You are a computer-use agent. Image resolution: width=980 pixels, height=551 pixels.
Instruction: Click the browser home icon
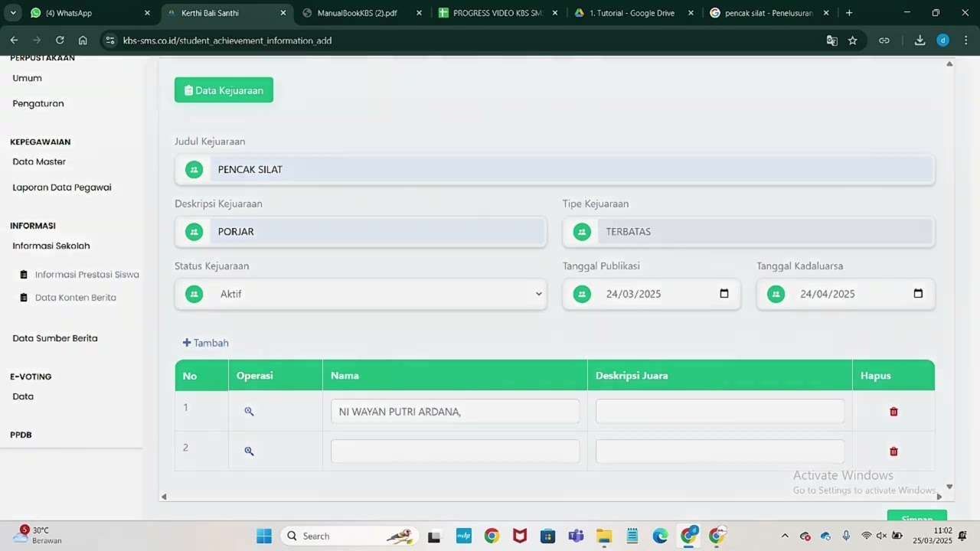coord(83,41)
